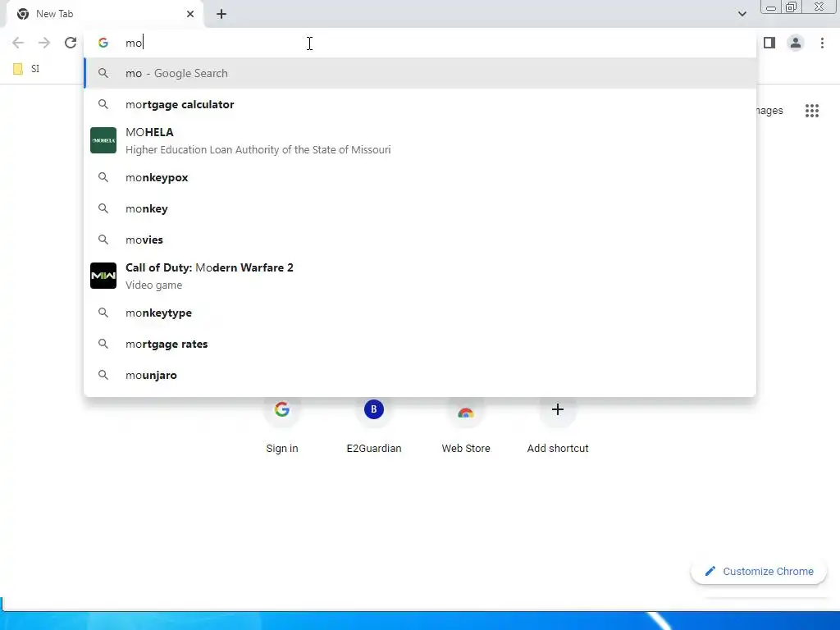Viewport: 840px width, 630px height.
Task: Click the browser Back arrow
Action: coord(18,43)
